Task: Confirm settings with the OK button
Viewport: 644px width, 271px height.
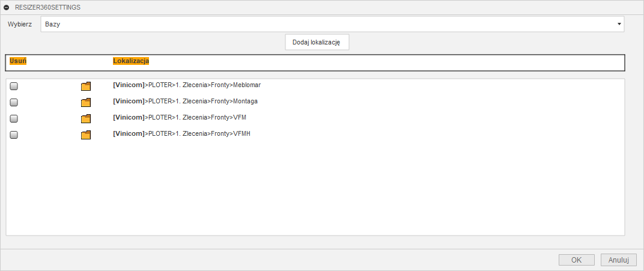Action: click(576, 260)
